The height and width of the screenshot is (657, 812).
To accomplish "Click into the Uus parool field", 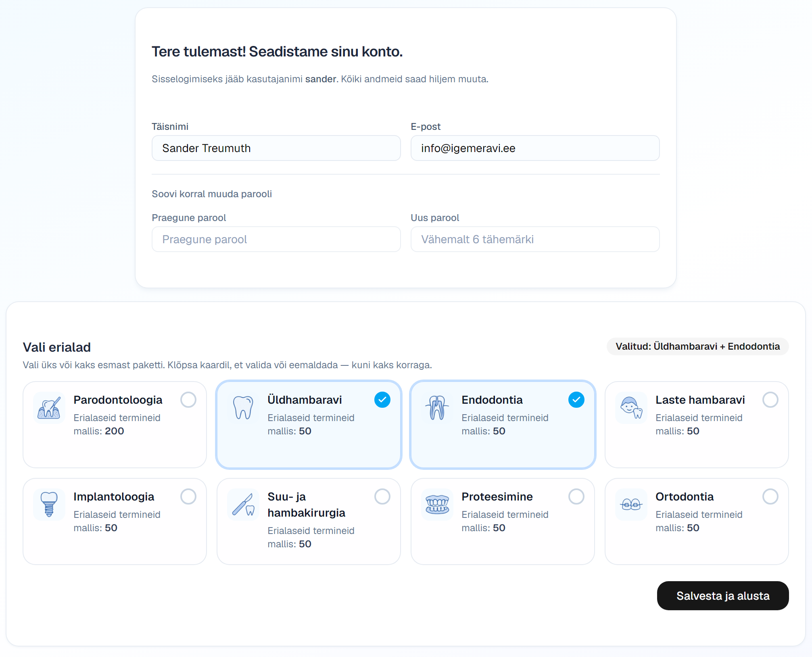I will (535, 239).
